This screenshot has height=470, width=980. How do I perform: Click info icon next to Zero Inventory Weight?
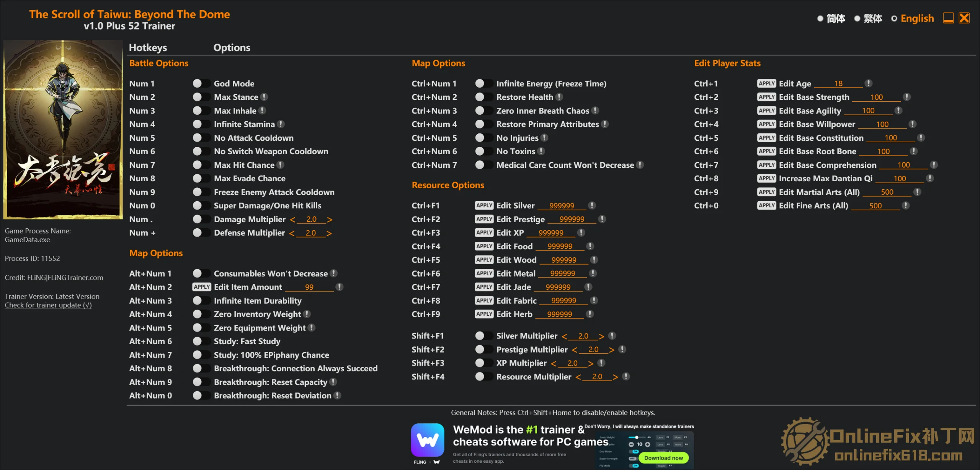(x=307, y=314)
